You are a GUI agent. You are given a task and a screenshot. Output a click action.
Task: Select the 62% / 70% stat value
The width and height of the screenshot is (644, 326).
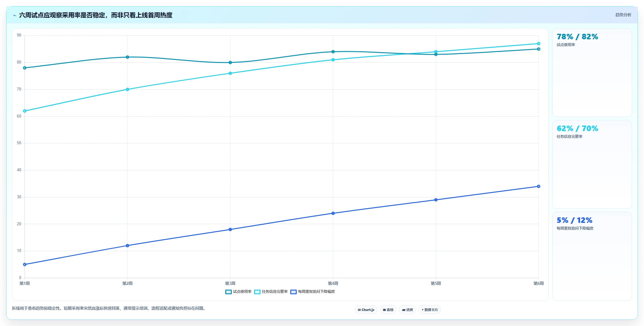coord(577,128)
